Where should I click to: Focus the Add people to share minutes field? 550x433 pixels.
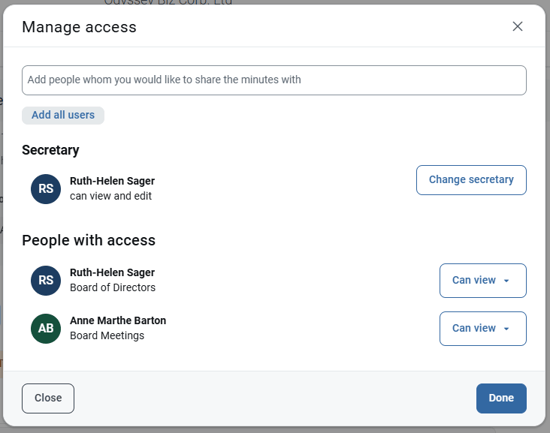coord(274,80)
